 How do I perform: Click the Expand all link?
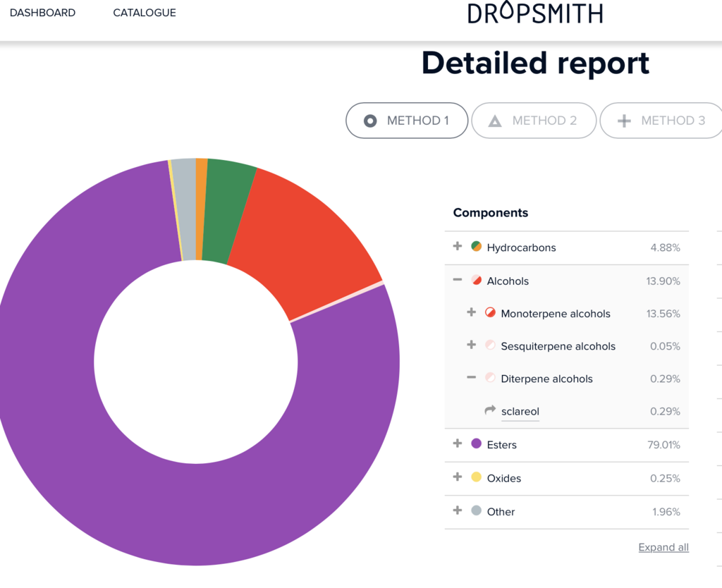(x=663, y=547)
